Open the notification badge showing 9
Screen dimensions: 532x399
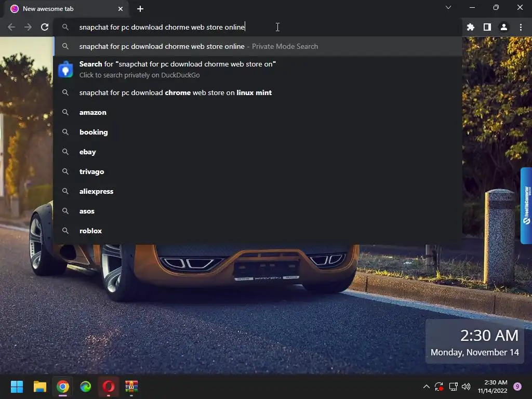tap(517, 387)
